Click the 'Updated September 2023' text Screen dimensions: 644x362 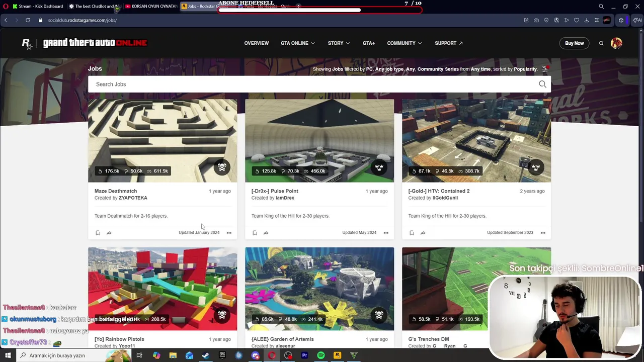(510, 233)
